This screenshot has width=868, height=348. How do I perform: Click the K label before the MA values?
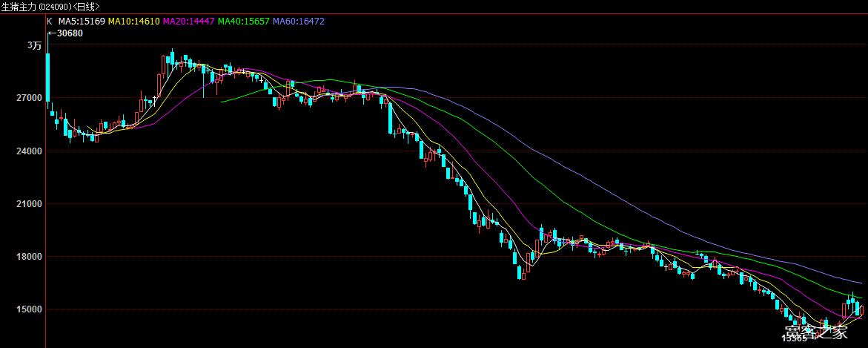(49, 22)
